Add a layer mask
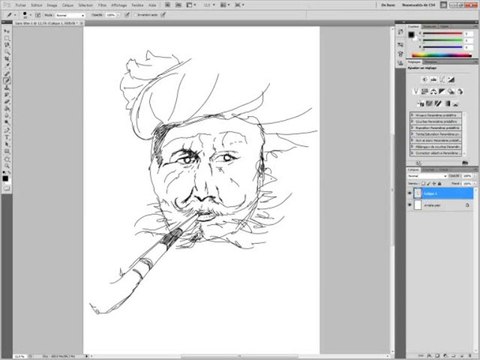The height and width of the screenshot is (360, 480). [438, 356]
